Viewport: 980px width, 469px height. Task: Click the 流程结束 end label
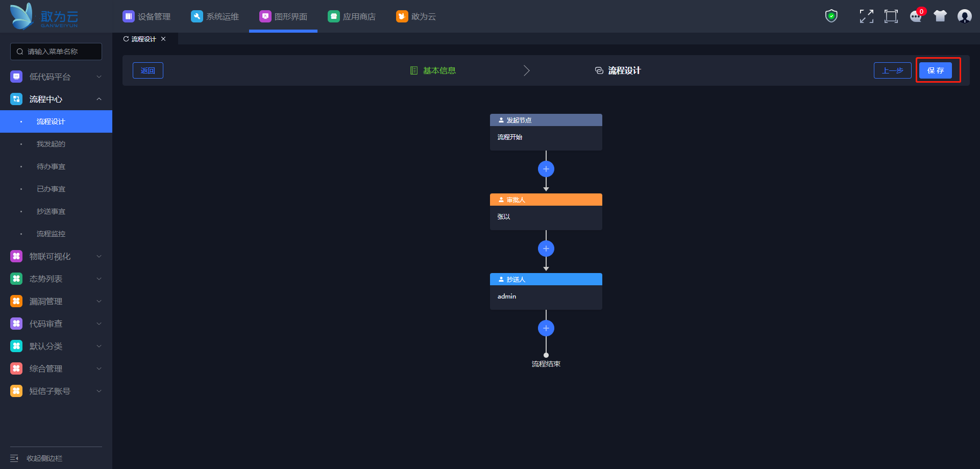pos(546,364)
